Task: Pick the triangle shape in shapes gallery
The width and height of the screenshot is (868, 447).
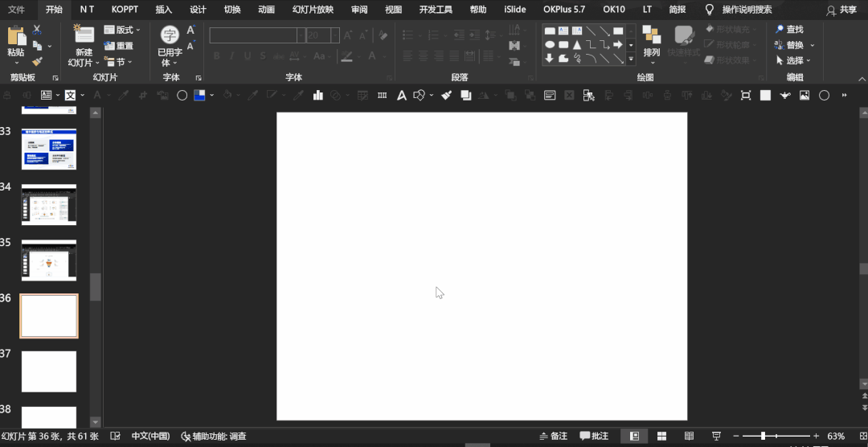Action: pyautogui.click(x=577, y=45)
